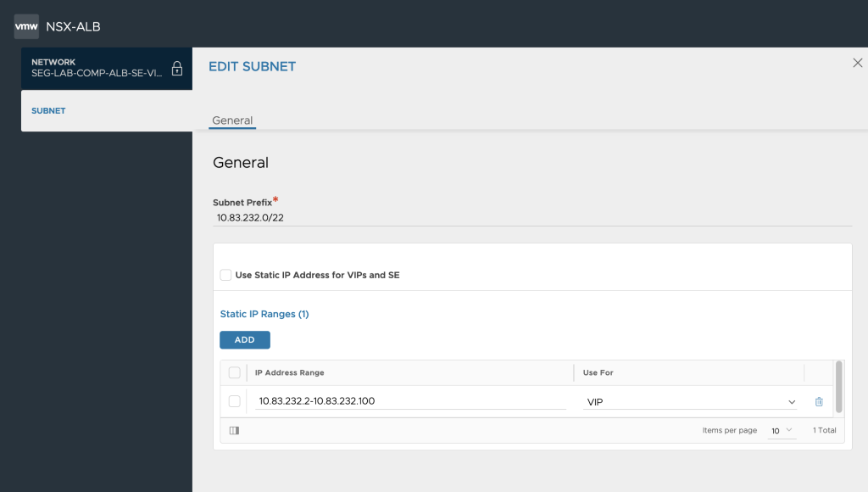Edit the IP Address Range input field
The height and width of the screenshot is (492, 868).
[410, 401]
